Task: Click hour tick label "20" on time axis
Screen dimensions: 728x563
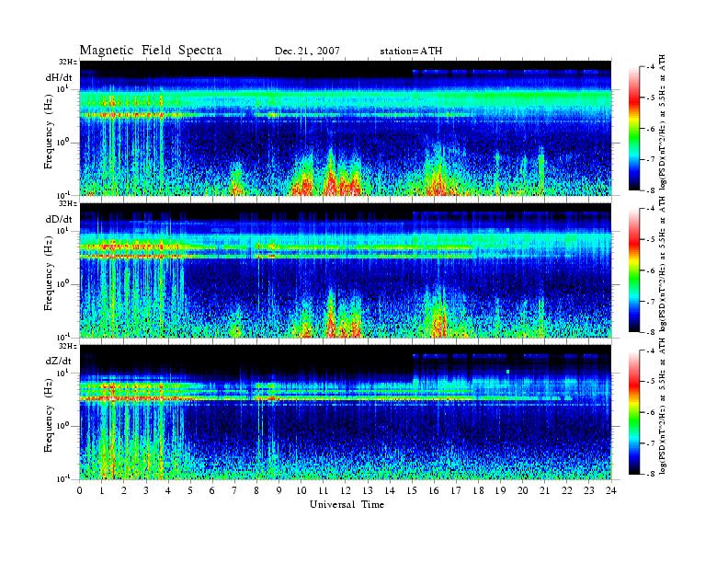Action: [523, 490]
